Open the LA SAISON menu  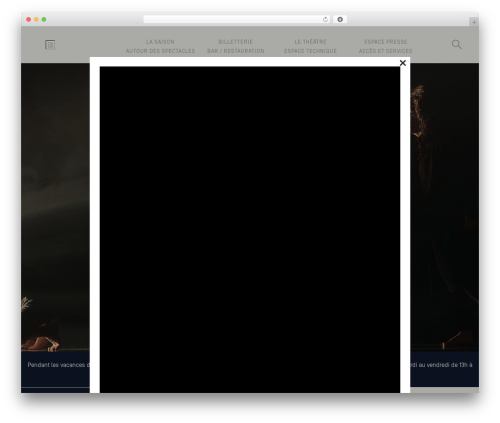pos(160,42)
